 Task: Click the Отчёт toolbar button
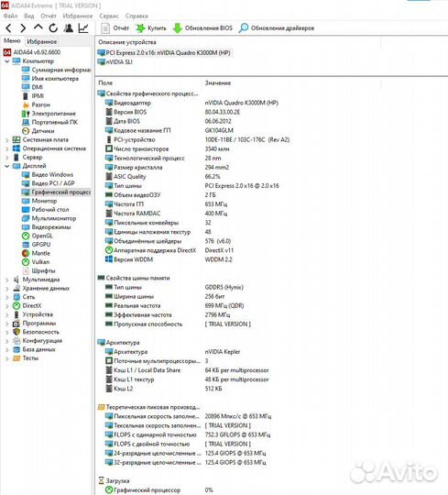(115, 28)
